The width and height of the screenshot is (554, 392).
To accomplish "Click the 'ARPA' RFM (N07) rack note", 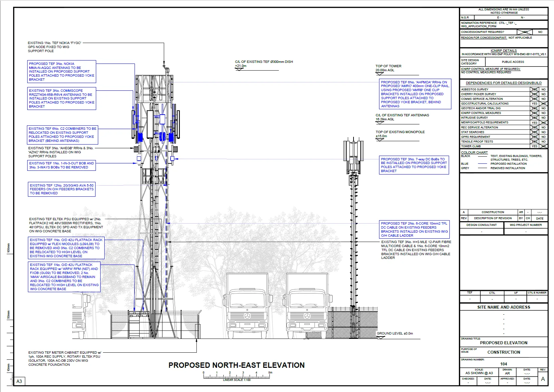I will point(64,277).
